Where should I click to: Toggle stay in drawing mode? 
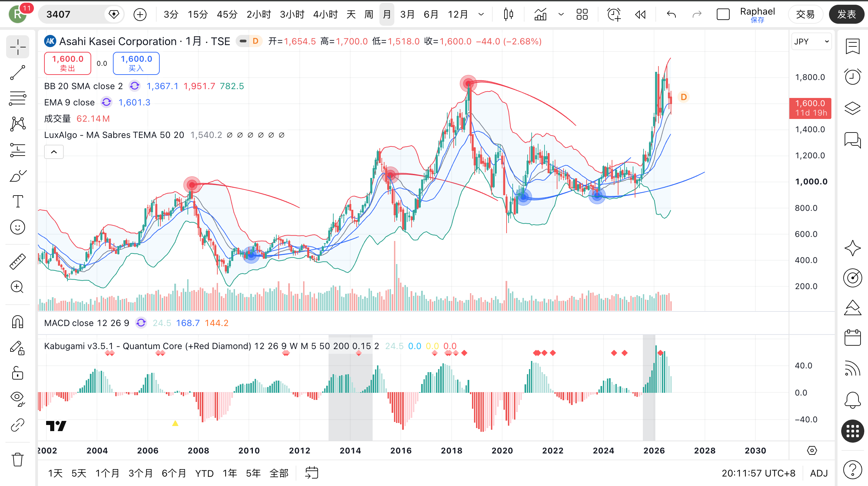pos(18,348)
